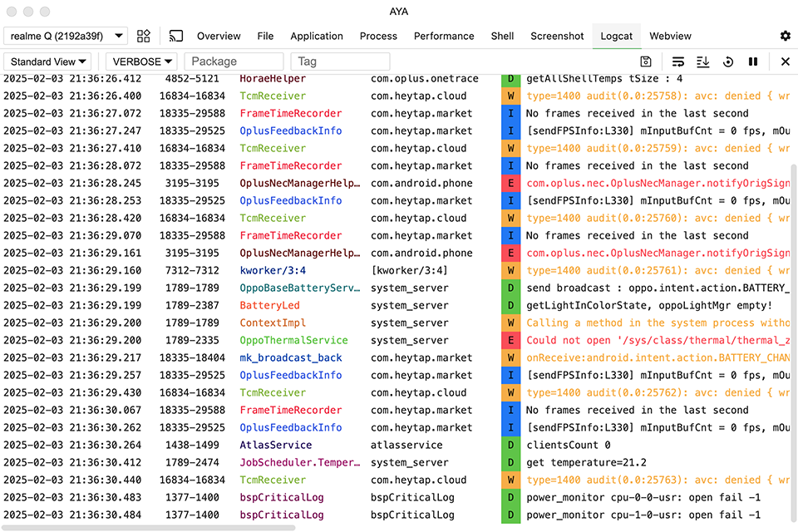Viewport: 798px width, 532px height.
Task: Start screencast with the cast icon
Action: coord(176,36)
